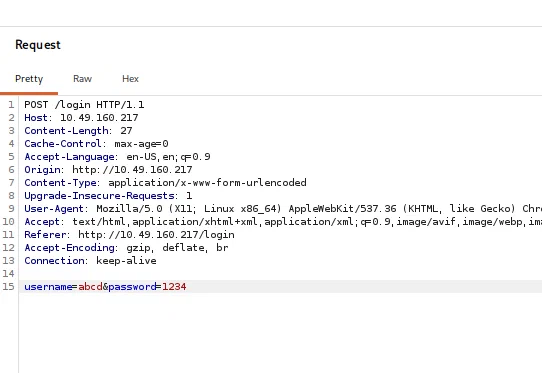This screenshot has height=373, width=542.
Task: Click the application/x-www-form-urlencoded value
Action: 207,183
